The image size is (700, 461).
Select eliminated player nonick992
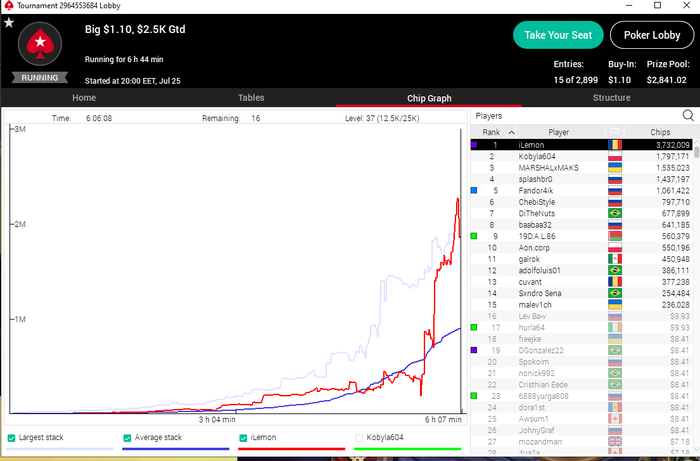tap(582, 373)
